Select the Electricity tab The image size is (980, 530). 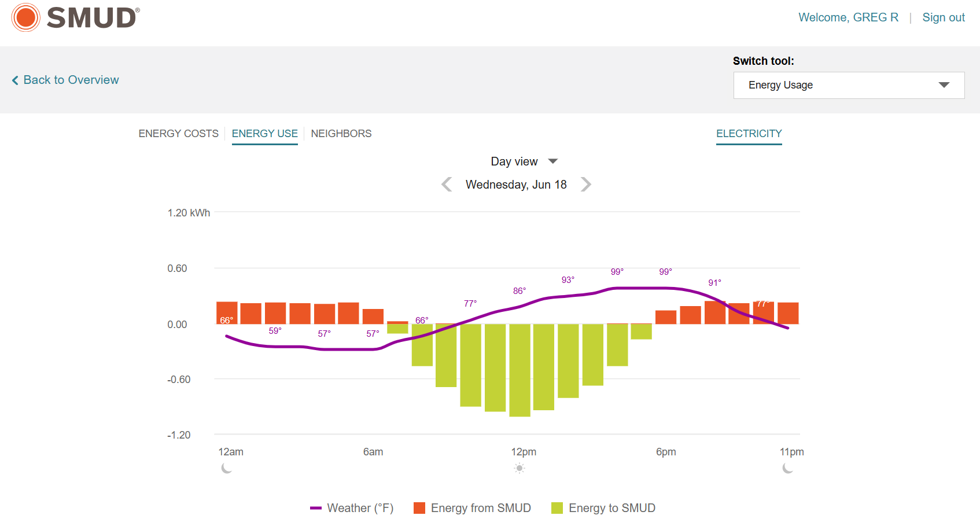pyautogui.click(x=749, y=134)
